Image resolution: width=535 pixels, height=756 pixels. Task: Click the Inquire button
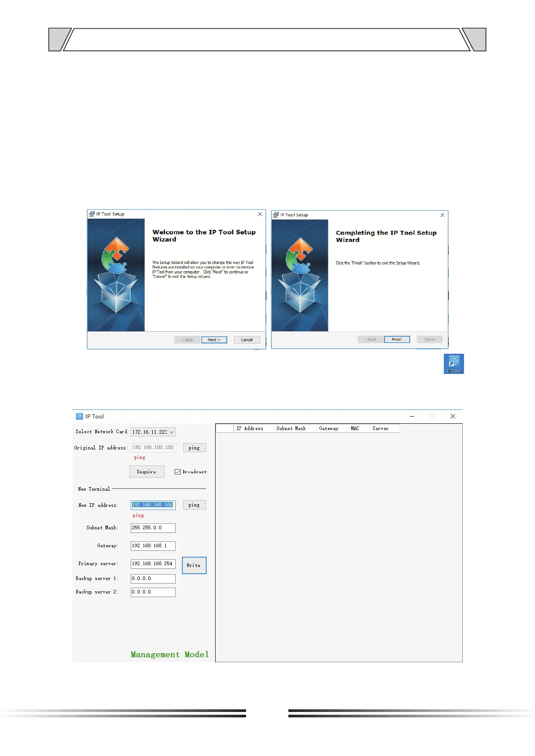(146, 472)
